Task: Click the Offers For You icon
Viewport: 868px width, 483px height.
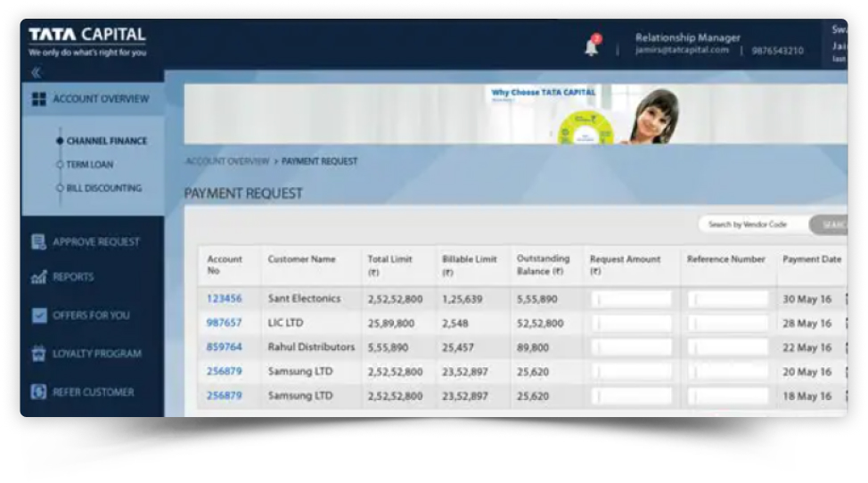Action: pos(38,315)
